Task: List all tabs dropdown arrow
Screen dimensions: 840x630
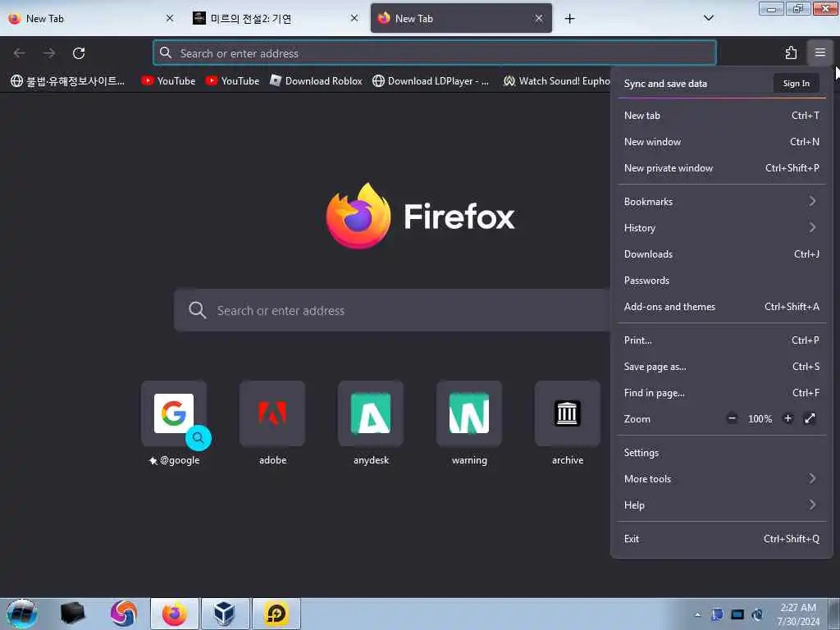Action: pos(708,18)
